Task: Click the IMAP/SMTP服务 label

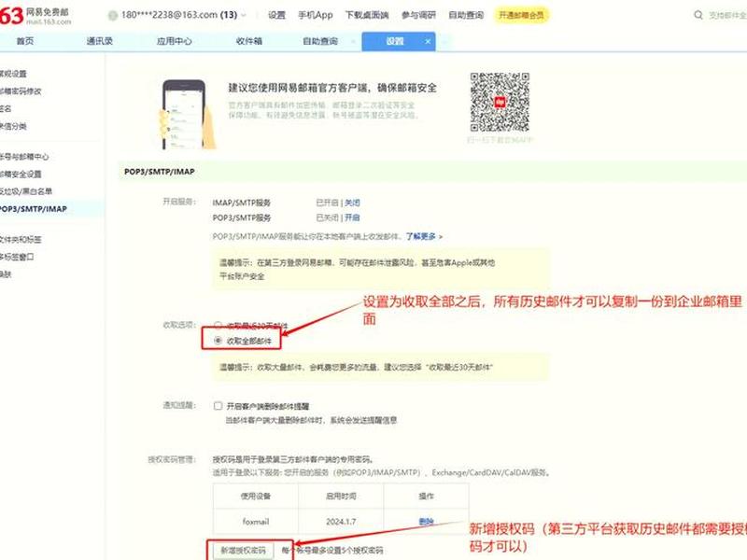Action: (242, 203)
